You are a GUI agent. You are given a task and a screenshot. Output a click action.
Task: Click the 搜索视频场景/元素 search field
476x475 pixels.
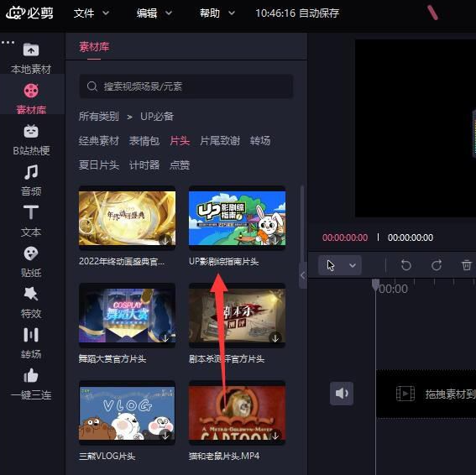click(x=186, y=86)
